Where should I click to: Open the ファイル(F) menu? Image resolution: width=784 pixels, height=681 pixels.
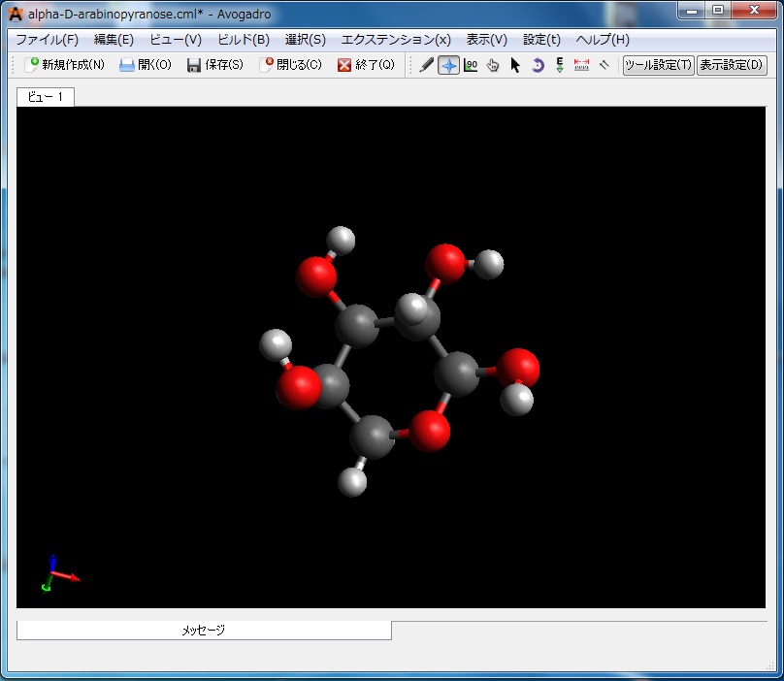(x=47, y=40)
